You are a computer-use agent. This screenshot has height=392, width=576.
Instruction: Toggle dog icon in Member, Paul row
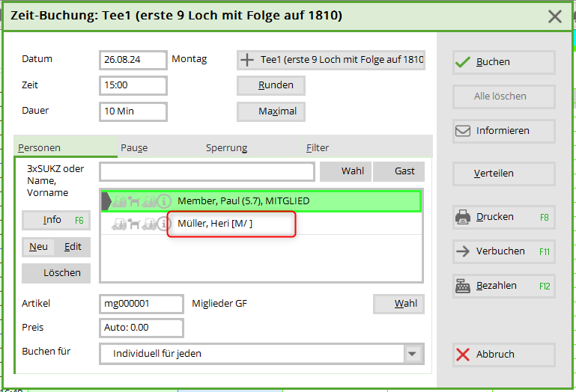(134, 201)
